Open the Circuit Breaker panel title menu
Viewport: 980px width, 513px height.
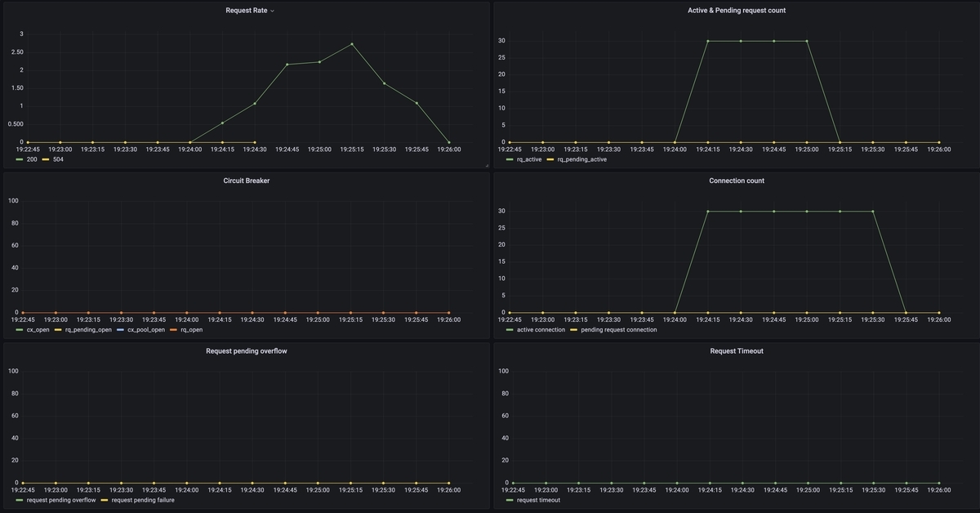pyautogui.click(x=246, y=181)
